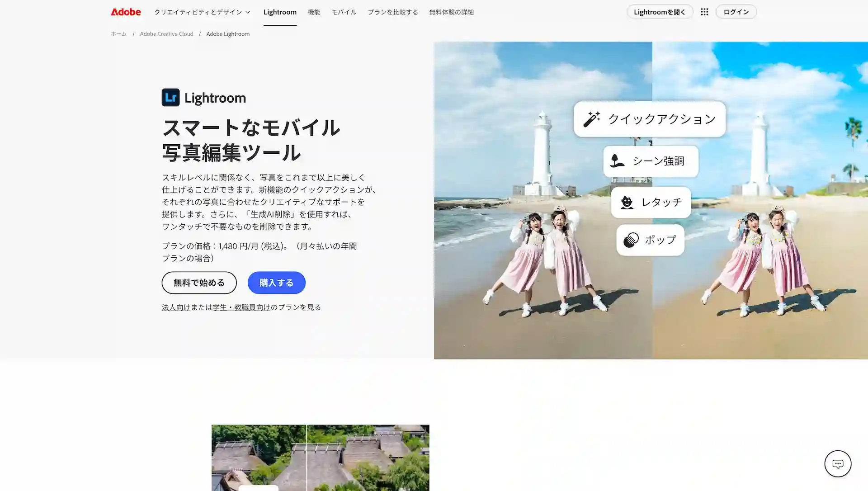The width and height of the screenshot is (868, 491).
Task: Click the Lr Lightroom app icon
Action: (x=170, y=97)
